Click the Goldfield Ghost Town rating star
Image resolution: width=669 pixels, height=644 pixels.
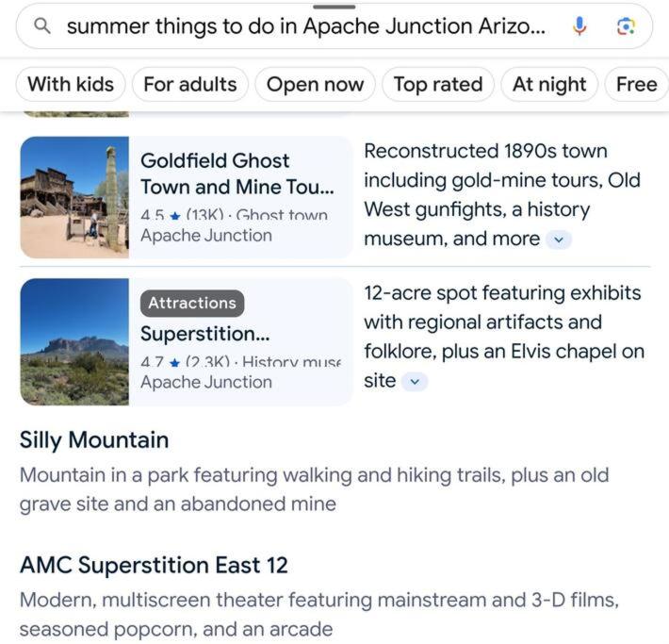pyautogui.click(x=175, y=216)
